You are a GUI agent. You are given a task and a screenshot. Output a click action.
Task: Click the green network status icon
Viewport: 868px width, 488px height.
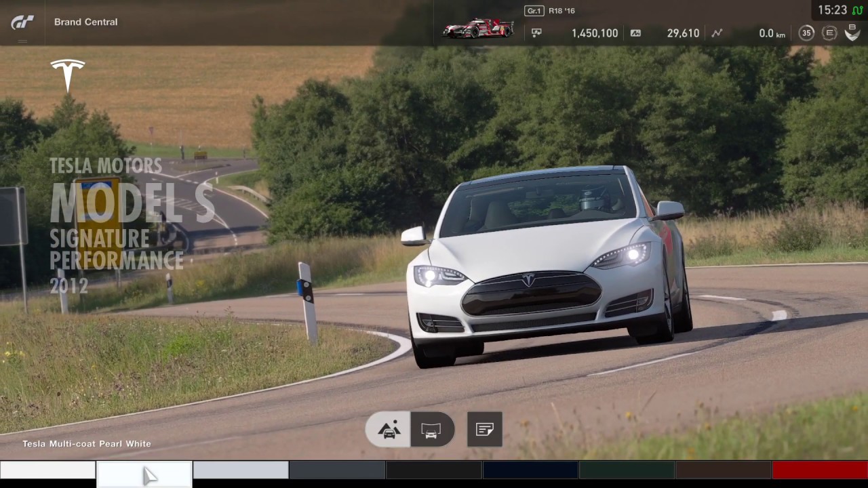[857, 10]
